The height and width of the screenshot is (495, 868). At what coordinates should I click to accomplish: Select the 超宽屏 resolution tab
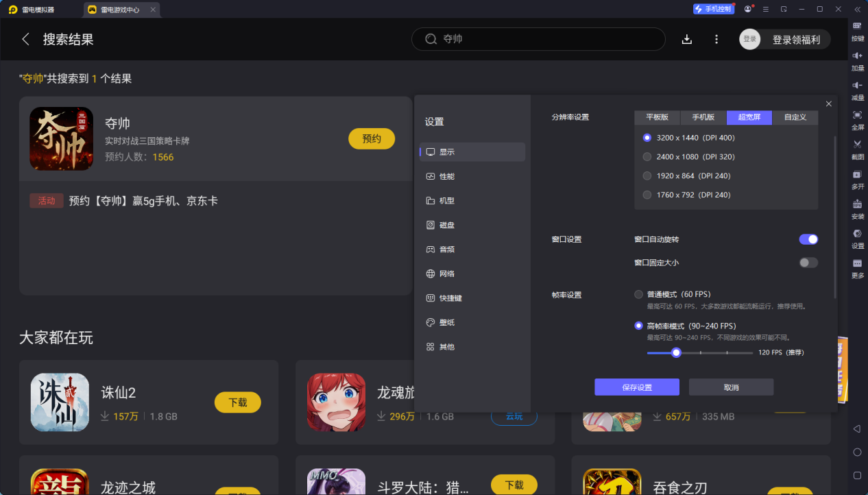[x=749, y=117]
